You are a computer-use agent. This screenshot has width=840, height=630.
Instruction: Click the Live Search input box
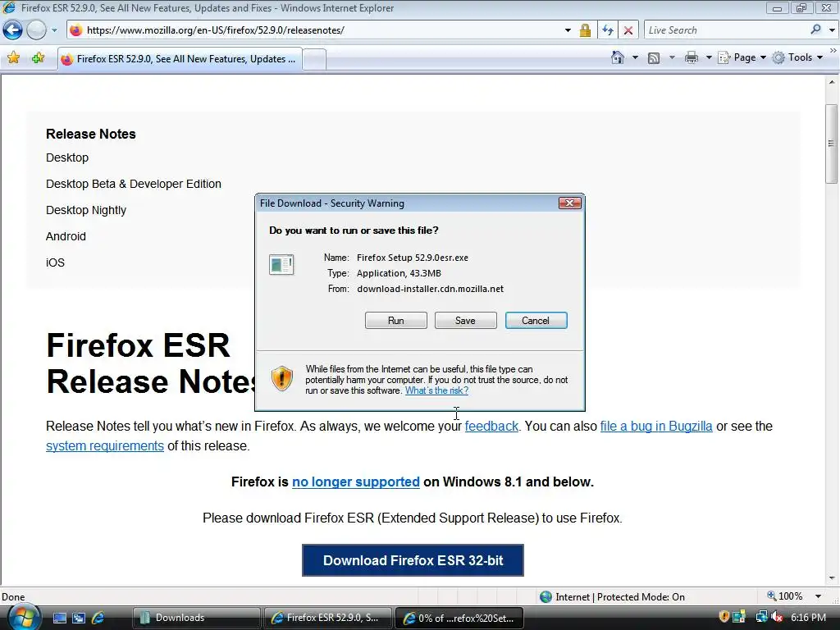pos(726,30)
